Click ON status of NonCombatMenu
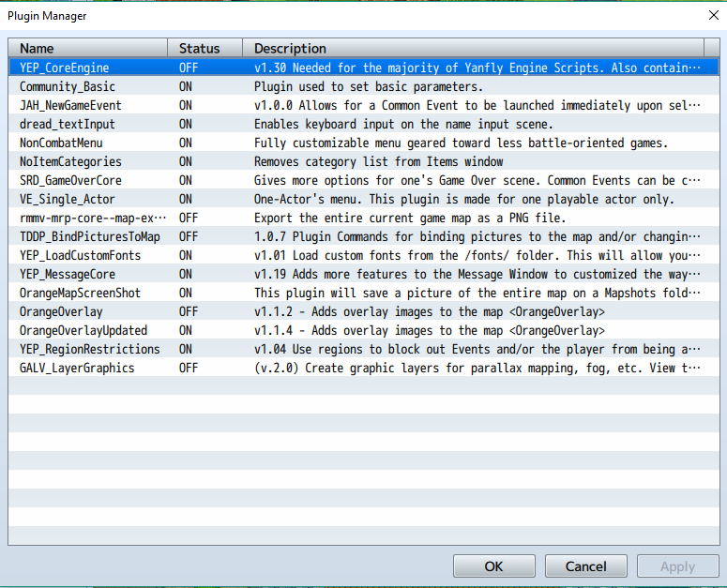 (186, 143)
